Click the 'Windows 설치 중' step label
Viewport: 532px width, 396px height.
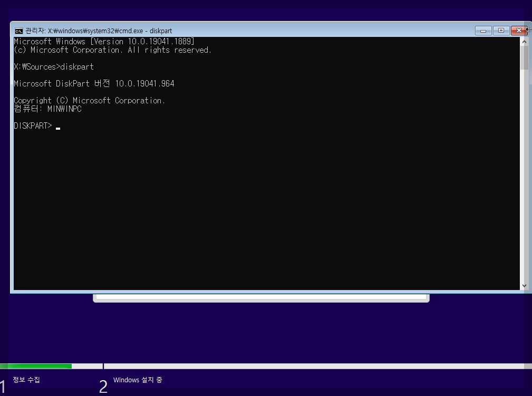click(x=138, y=380)
